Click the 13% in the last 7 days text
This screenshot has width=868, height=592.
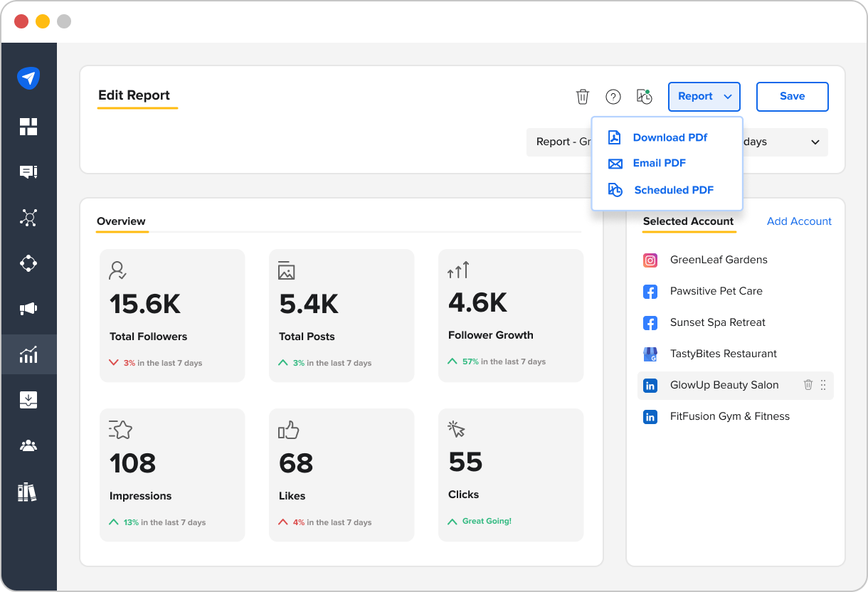(x=164, y=522)
